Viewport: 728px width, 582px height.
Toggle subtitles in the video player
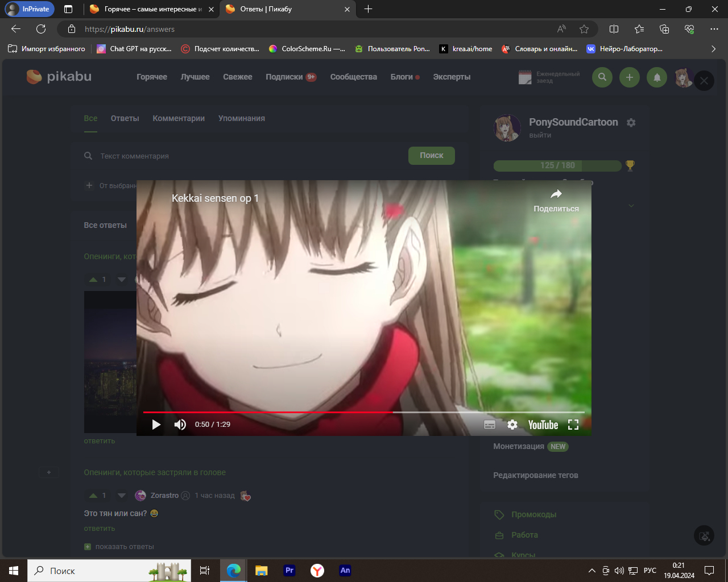click(x=490, y=425)
